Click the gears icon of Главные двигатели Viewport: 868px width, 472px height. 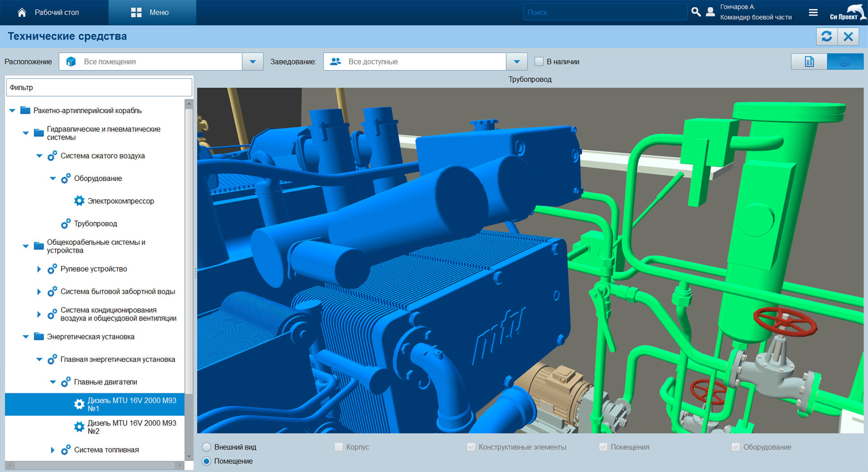pyautogui.click(x=66, y=382)
